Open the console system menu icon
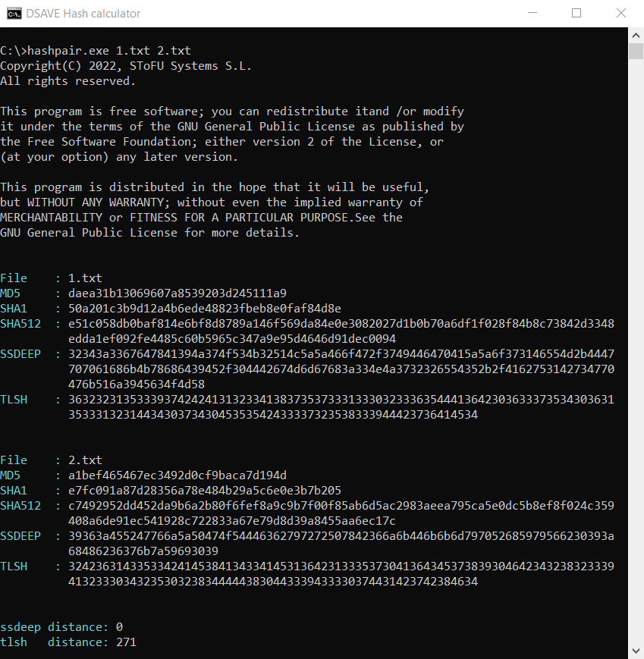 pos(13,14)
